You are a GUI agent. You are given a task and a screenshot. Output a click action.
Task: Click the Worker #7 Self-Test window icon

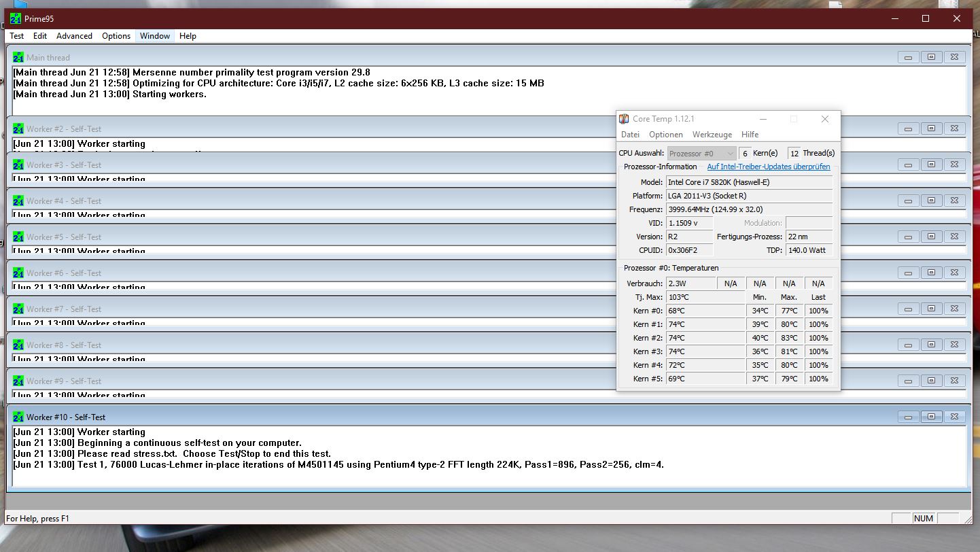(x=18, y=309)
